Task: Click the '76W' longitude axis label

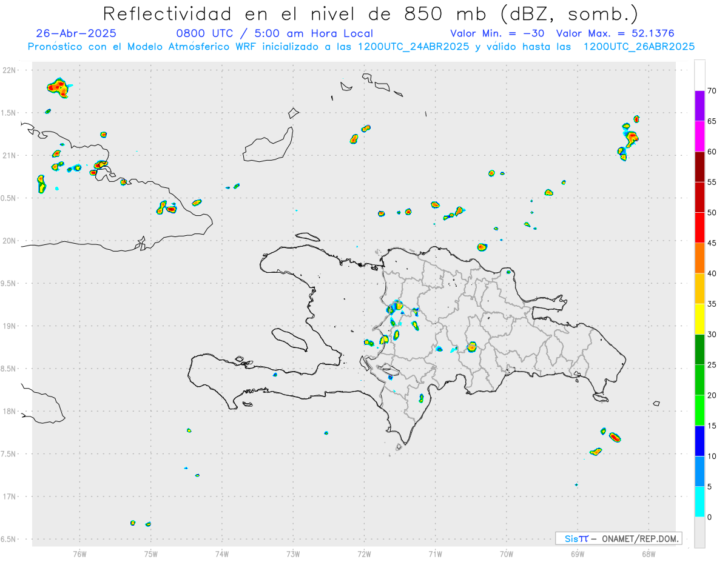Action: click(79, 554)
